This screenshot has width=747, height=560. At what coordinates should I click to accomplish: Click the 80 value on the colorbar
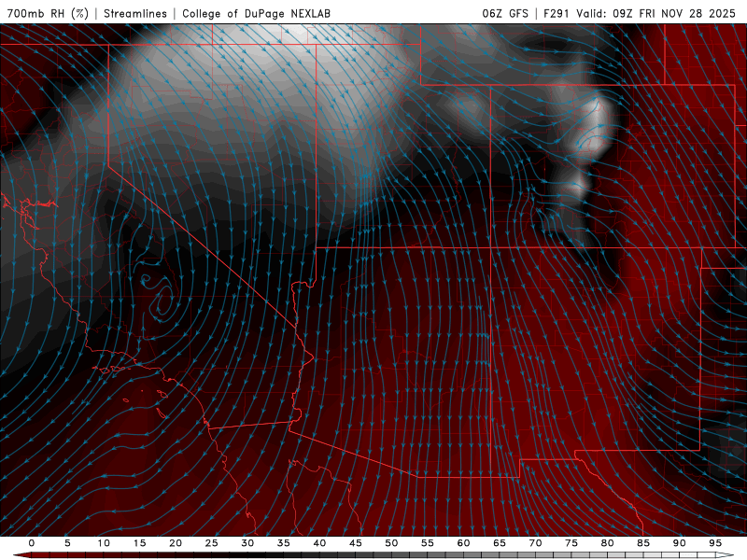(x=607, y=543)
